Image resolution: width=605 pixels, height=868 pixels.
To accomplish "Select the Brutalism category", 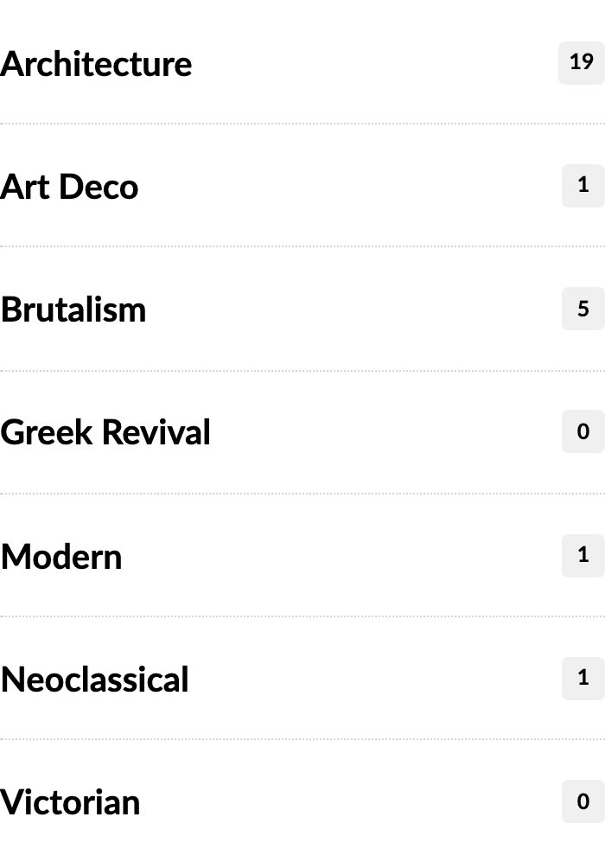I will (73, 310).
